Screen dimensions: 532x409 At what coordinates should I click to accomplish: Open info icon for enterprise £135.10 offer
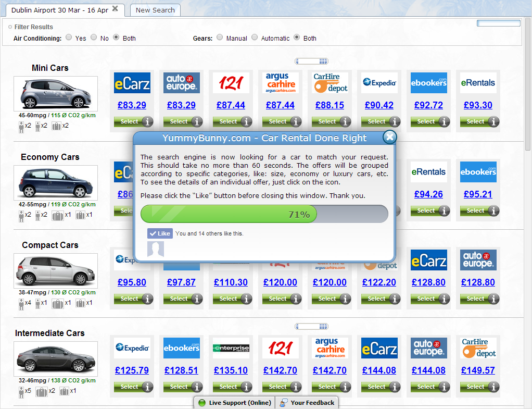click(246, 387)
